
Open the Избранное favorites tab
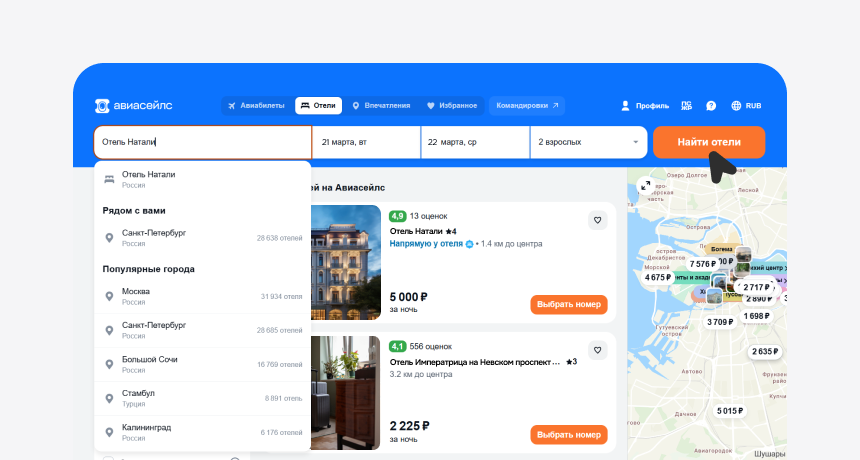[452, 106]
